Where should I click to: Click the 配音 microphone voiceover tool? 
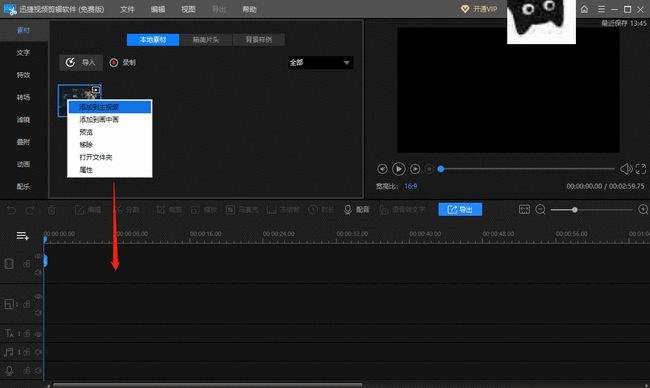pos(357,210)
